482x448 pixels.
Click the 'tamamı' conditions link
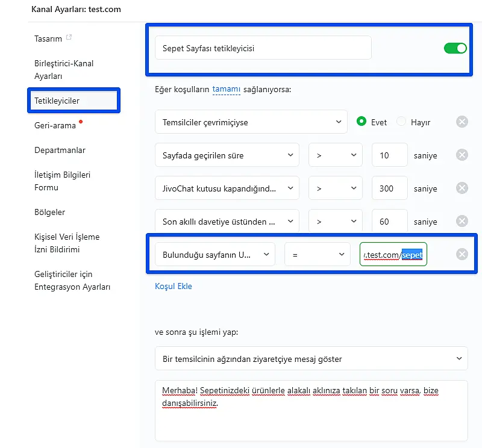tap(226, 89)
